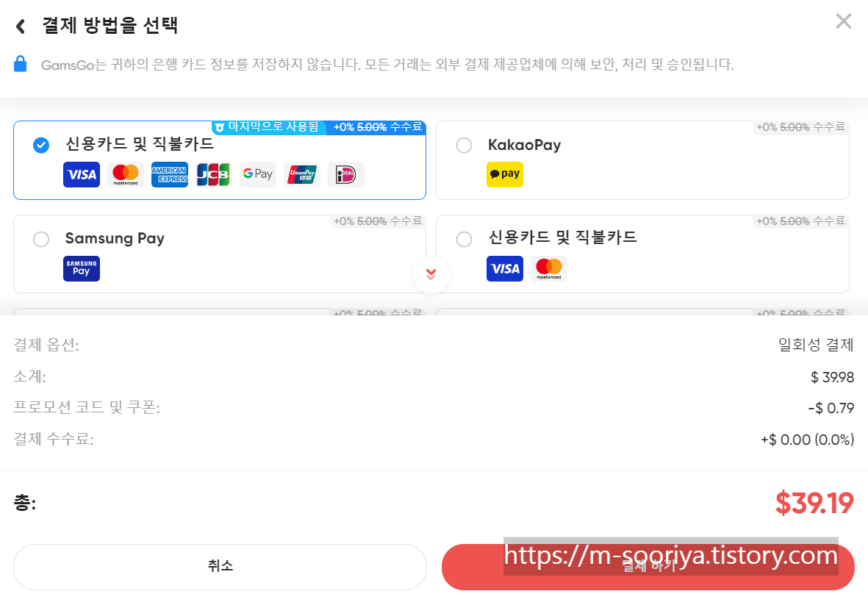Click the yellow KakaoPay logo
The width and height of the screenshot is (868, 605).
[505, 174]
